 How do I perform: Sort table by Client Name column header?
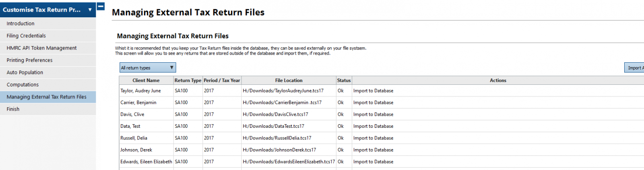(146, 80)
